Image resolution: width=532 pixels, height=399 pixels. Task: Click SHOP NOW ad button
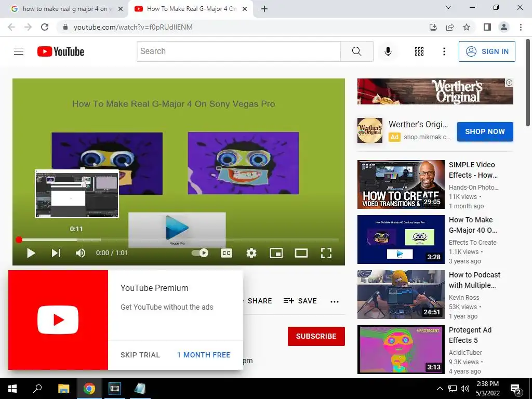coord(485,131)
